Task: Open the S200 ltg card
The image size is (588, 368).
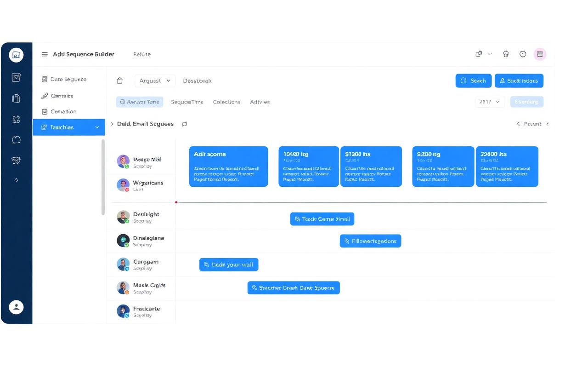Action: pyautogui.click(x=443, y=167)
